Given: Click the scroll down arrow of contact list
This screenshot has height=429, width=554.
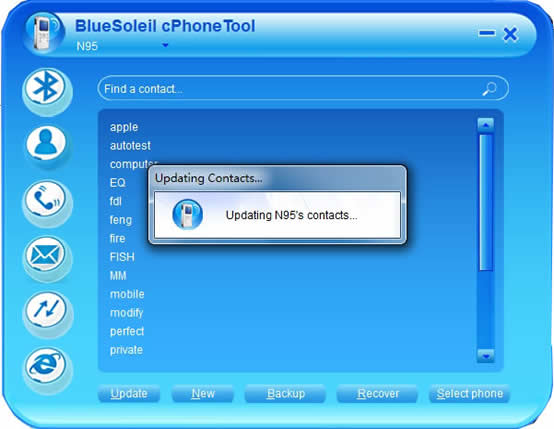Looking at the screenshot, I should (486, 355).
